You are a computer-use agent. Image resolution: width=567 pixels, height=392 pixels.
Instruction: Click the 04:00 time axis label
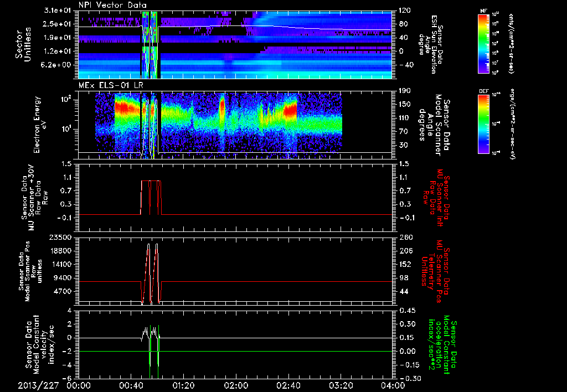point(392,384)
